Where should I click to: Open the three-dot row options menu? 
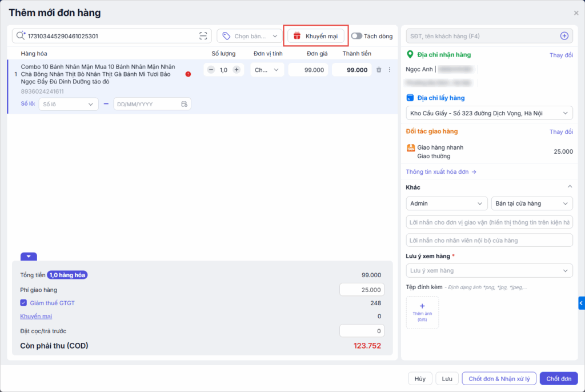point(390,70)
